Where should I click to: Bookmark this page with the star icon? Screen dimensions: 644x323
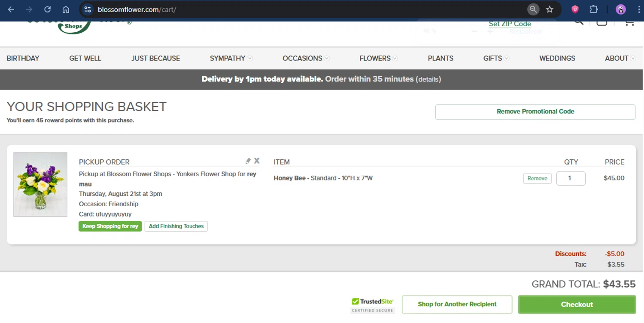[550, 9]
